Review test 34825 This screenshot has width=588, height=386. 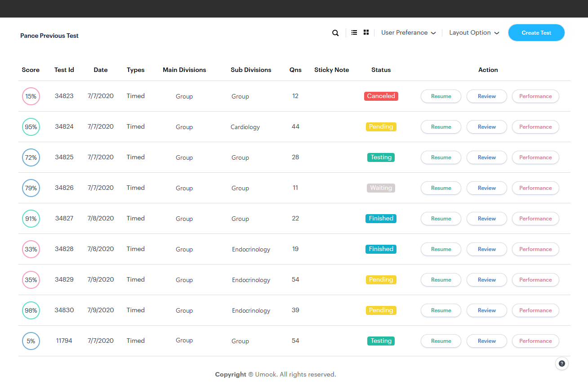coord(487,157)
